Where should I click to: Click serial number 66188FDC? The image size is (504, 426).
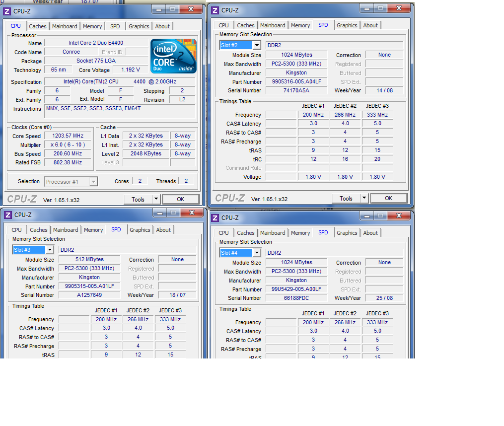point(296,298)
